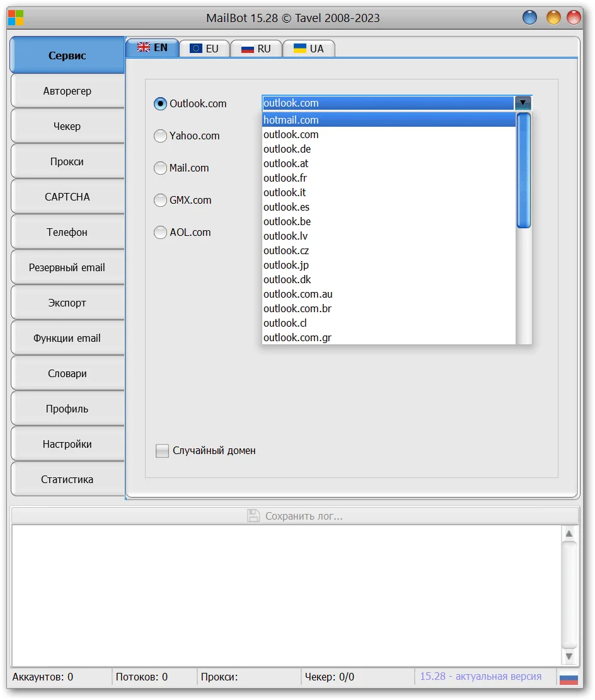This screenshot has height=700, width=595.
Task: Click the orange round window button
Action: coord(553,18)
